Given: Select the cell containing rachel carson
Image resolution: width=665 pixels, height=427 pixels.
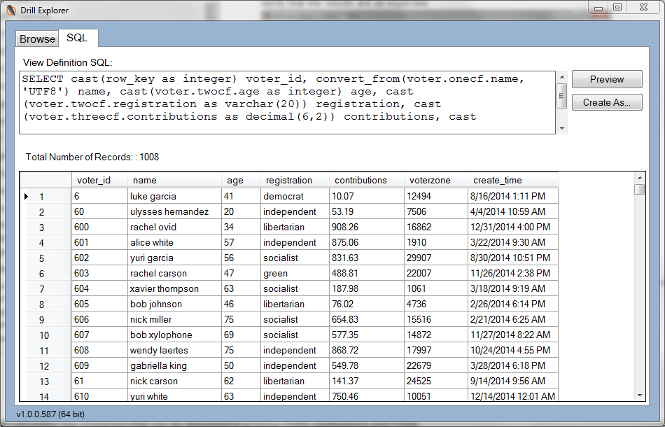Looking at the screenshot, I should tap(174, 273).
